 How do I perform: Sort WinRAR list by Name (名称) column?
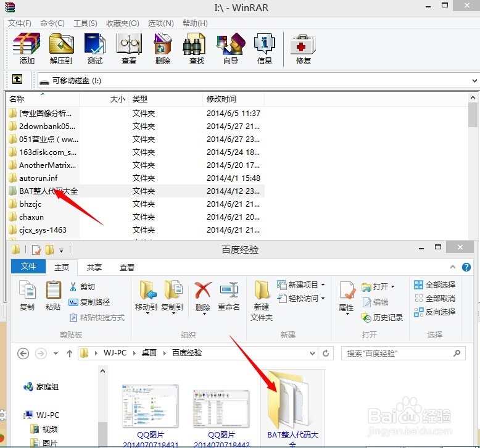(43, 99)
